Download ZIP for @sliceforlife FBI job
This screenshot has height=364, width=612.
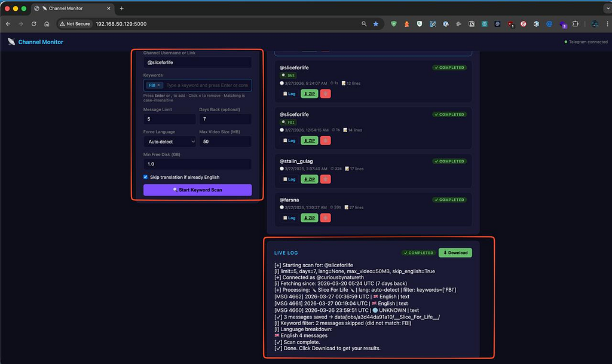[310, 140]
